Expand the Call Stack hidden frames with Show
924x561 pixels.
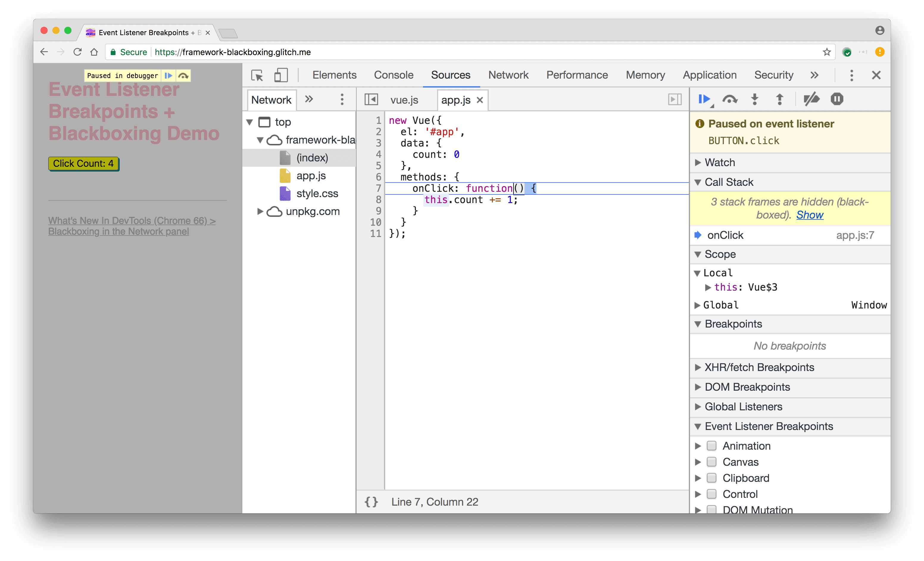tap(808, 214)
